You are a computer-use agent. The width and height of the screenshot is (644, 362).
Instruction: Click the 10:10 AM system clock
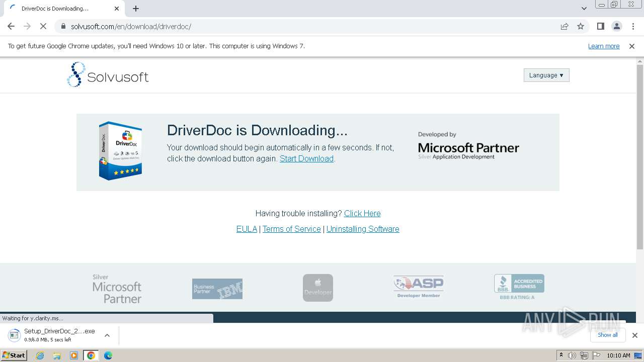pos(618,355)
